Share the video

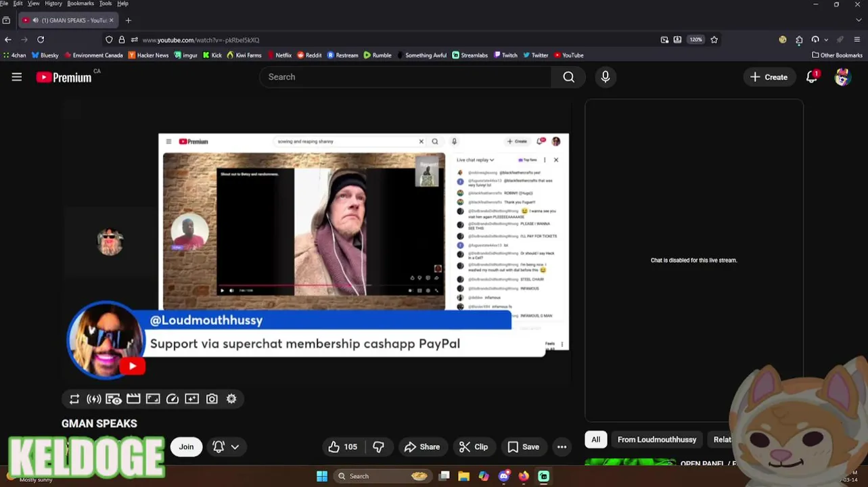421,447
